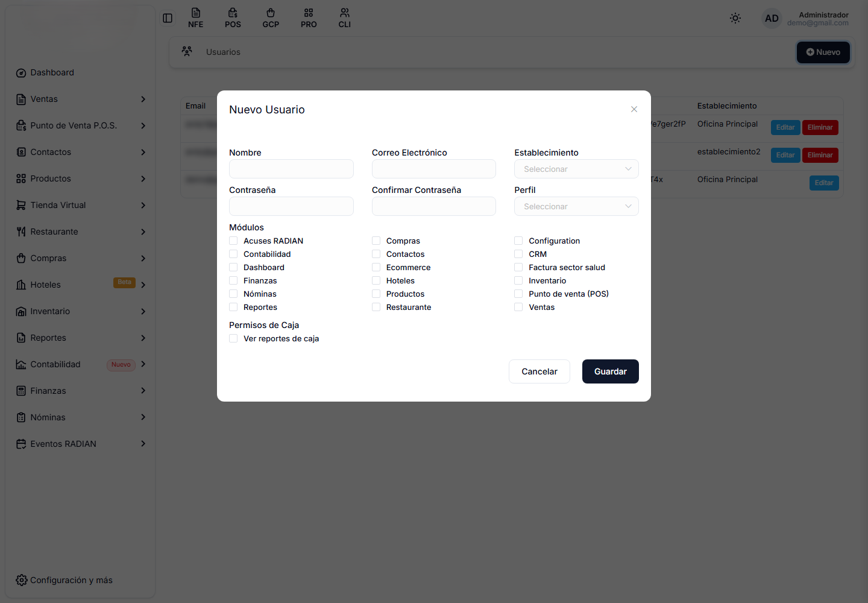Click the Configuración y más gear icon
Viewport: 868px width, 603px height.
tap(22, 580)
